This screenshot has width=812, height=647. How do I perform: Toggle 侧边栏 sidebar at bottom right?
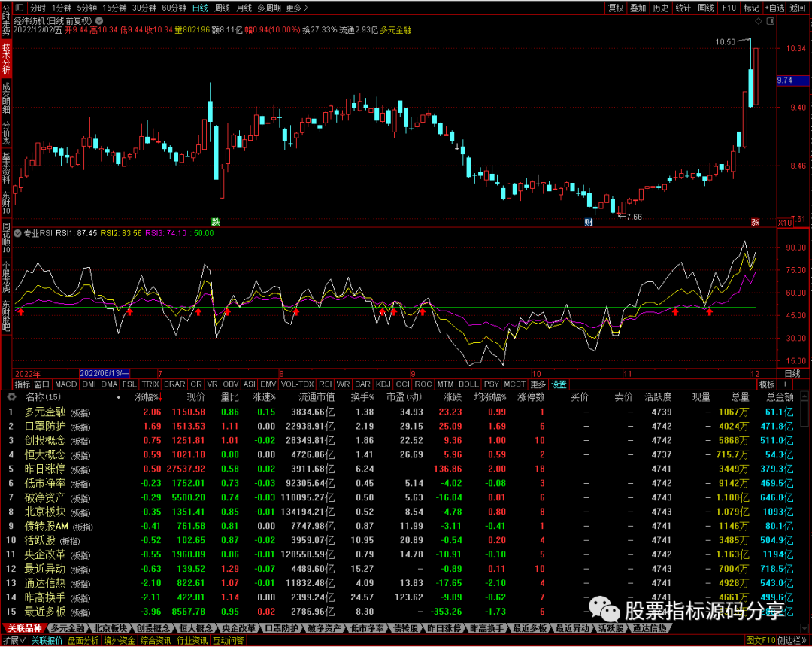[x=792, y=641]
